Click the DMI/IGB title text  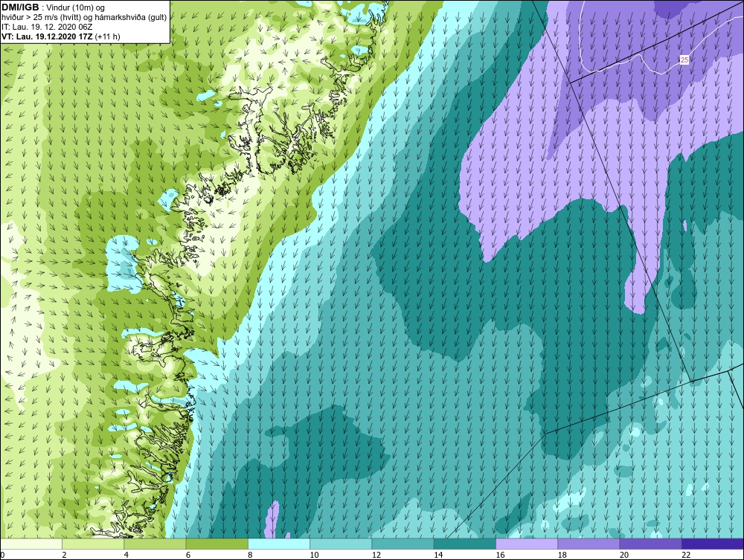click(20, 7)
